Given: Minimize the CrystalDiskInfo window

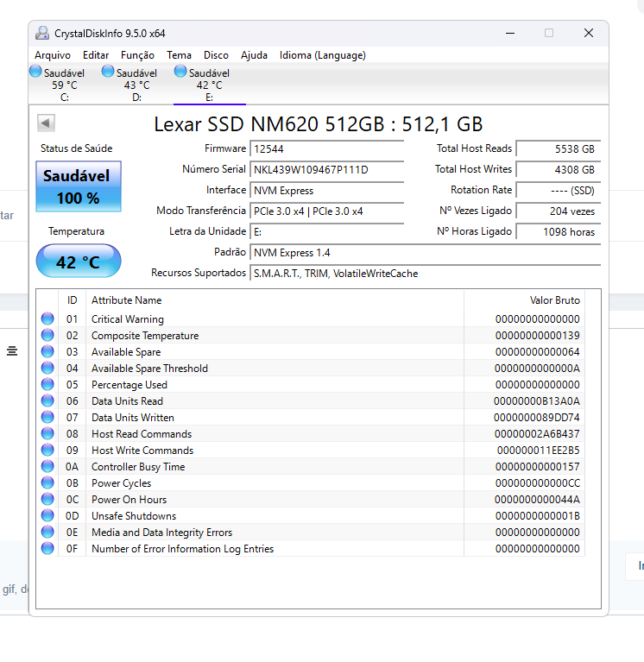Looking at the screenshot, I should click(510, 33).
